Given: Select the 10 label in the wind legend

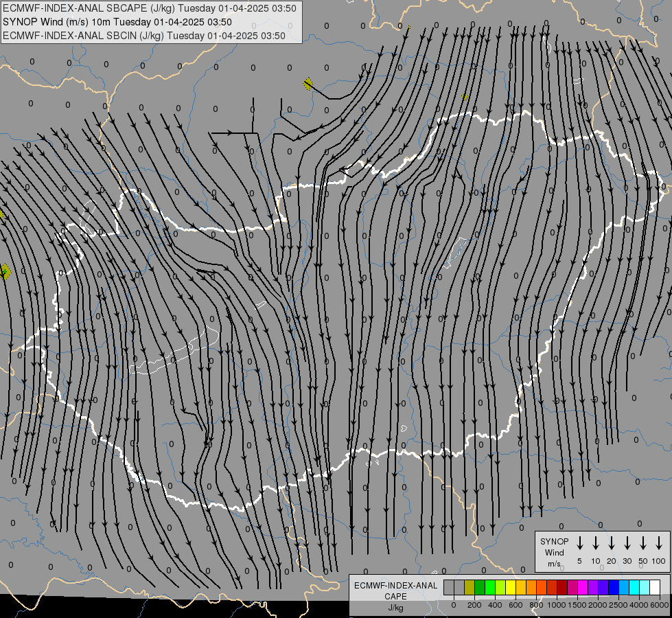Looking at the screenshot, I should tap(596, 561).
